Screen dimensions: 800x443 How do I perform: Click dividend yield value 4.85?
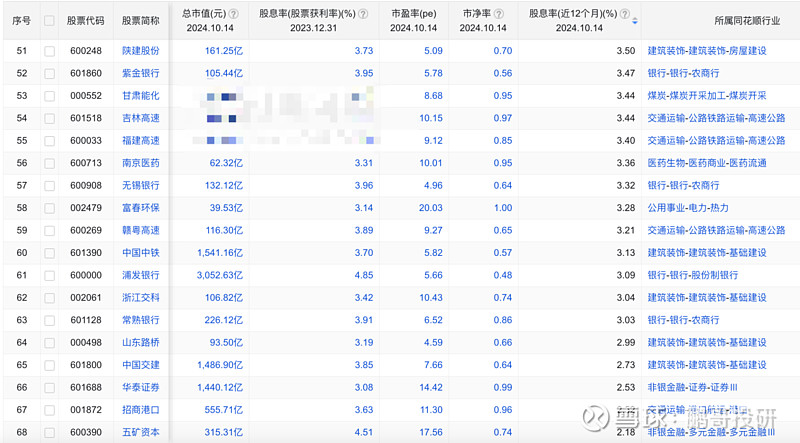click(364, 275)
